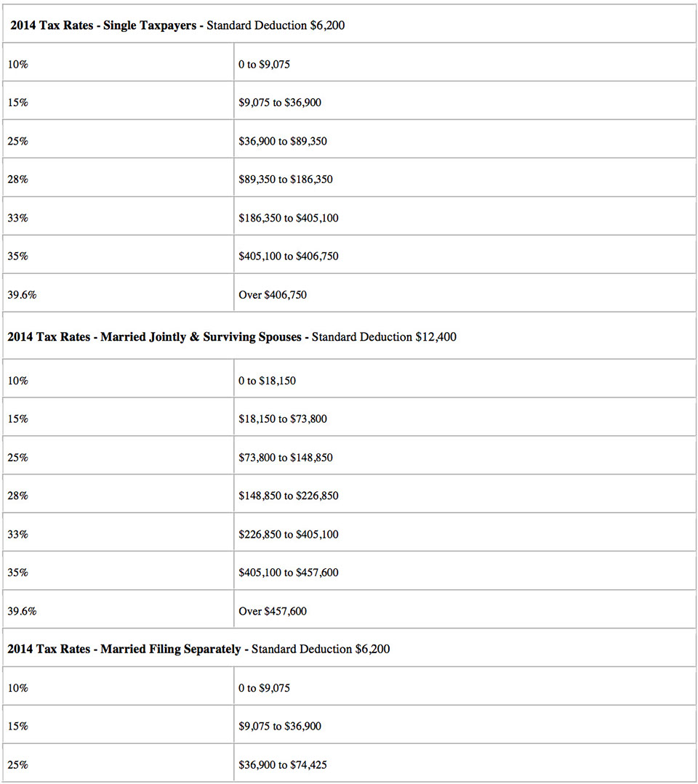The height and width of the screenshot is (784, 698).
Task: Click the 39.6% rate under Single Taxpayers
Action: [x=22, y=295]
